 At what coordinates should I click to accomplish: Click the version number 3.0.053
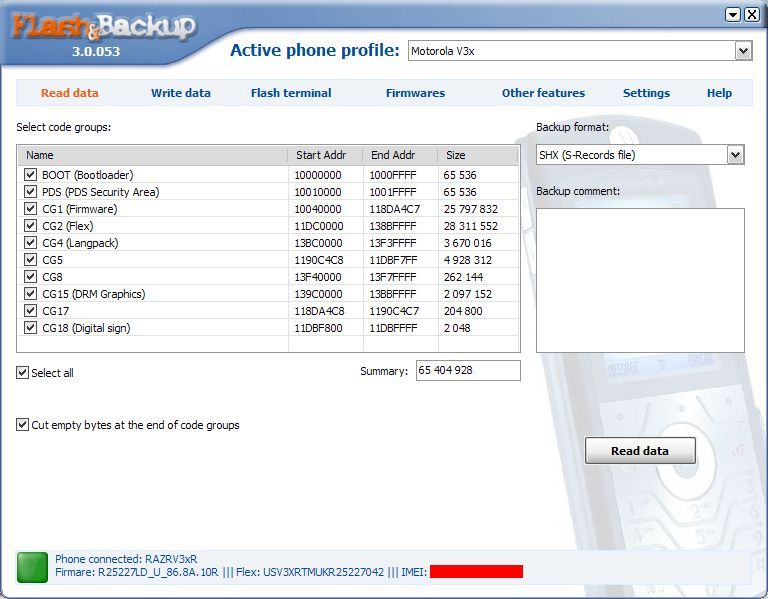96,51
